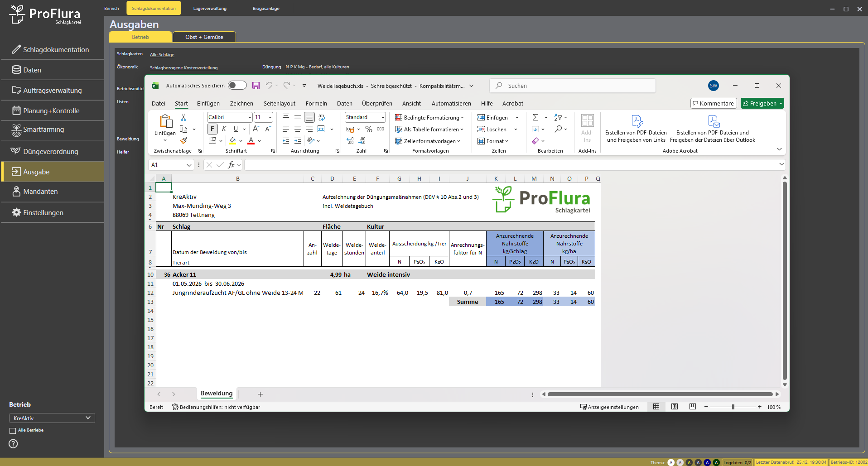Click the percent style icon
The image size is (868, 466).
pos(369,130)
